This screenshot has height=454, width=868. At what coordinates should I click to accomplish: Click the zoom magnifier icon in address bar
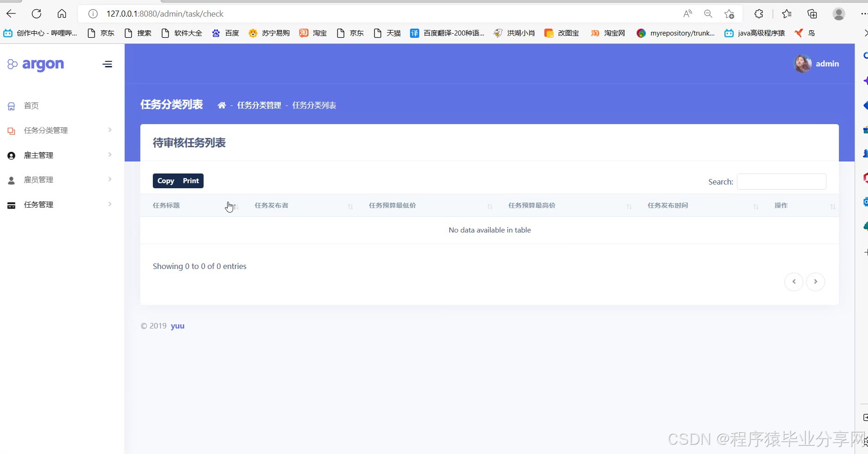click(x=708, y=14)
